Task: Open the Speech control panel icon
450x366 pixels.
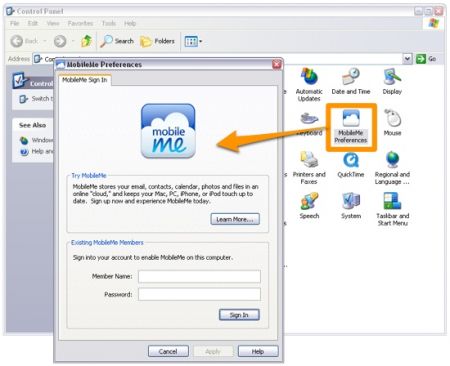Action: click(x=309, y=206)
